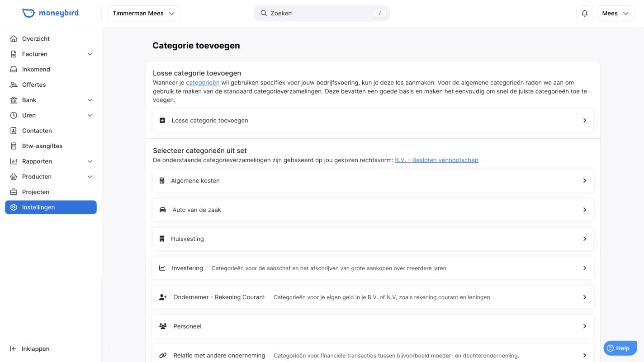This screenshot has height=362, width=644.
Task: Select the chain icon for Relatie met andere onderneming
Action: [162, 355]
